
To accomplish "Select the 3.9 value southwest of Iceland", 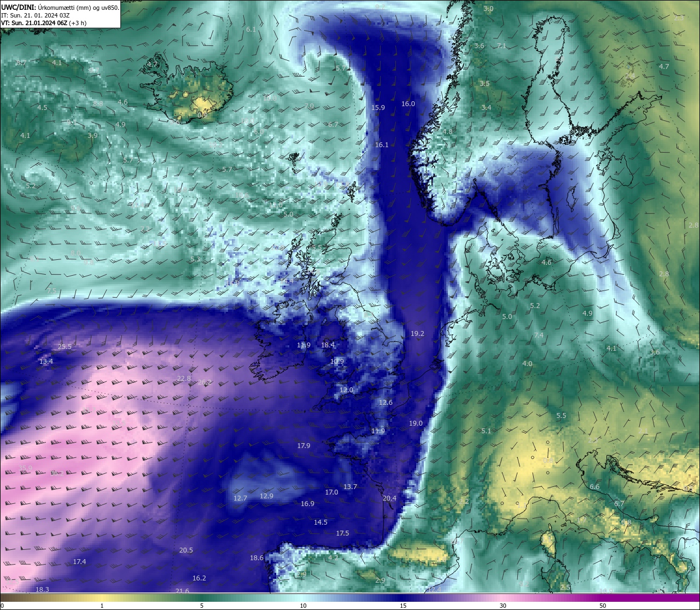I will [92, 135].
